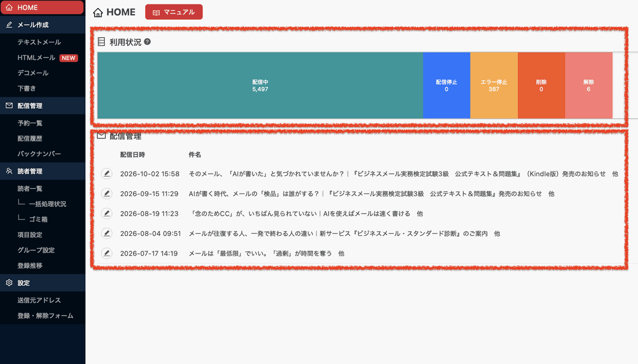
Task: Open 配信履歴 in the sidebar
Action: pyautogui.click(x=30, y=138)
